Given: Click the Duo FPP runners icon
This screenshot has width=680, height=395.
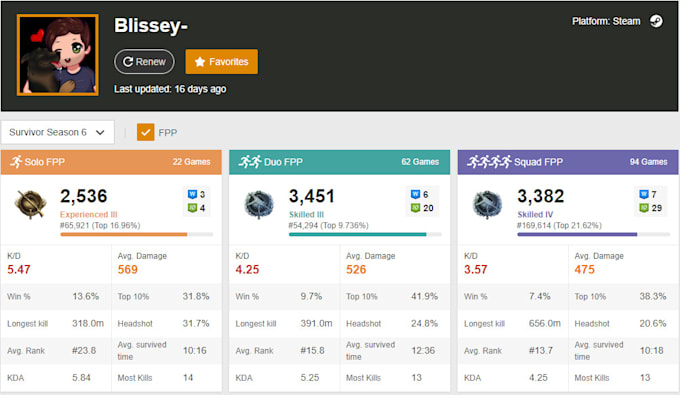Looking at the screenshot, I should 250,162.
